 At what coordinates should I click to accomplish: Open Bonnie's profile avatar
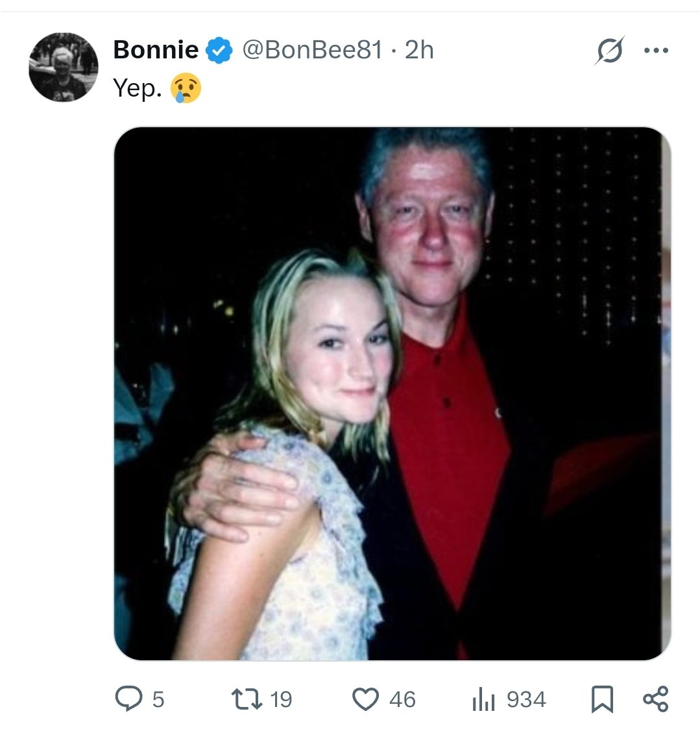tap(64, 67)
